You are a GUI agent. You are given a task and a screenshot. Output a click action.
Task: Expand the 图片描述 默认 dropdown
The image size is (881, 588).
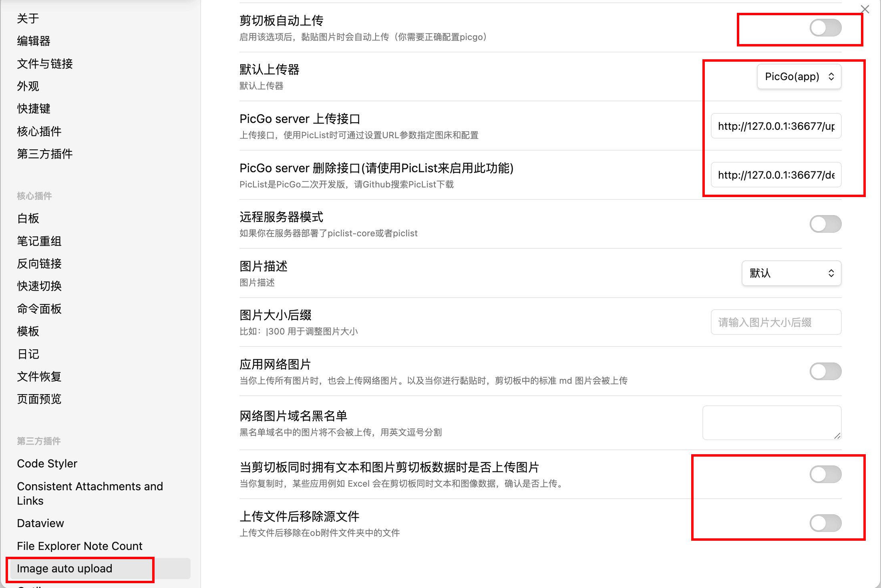791,273
